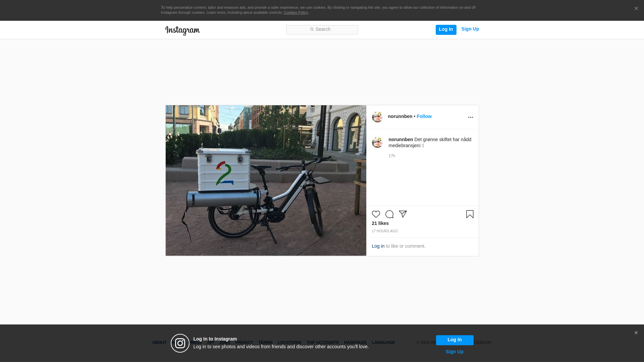Click the Instagram logo
The height and width of the screenshot is (362, 644).
(182, 31)
